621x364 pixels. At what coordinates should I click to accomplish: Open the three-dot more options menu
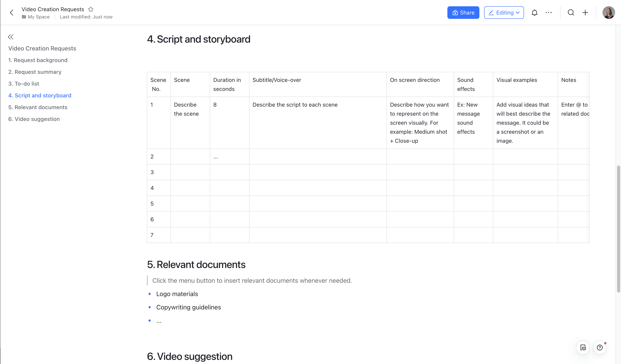[549, 13]
